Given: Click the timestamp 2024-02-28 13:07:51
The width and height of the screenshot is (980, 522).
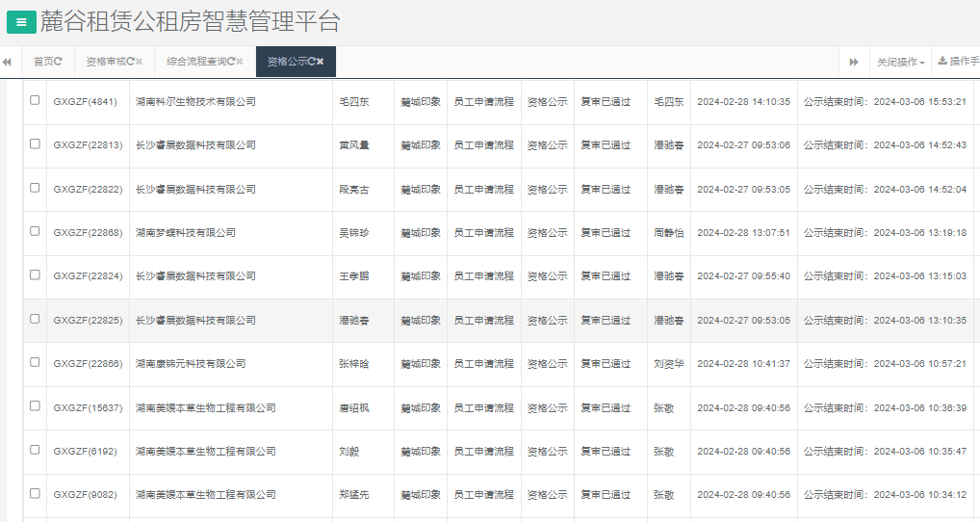Looking at the screenshot, I should pos(744,232).
